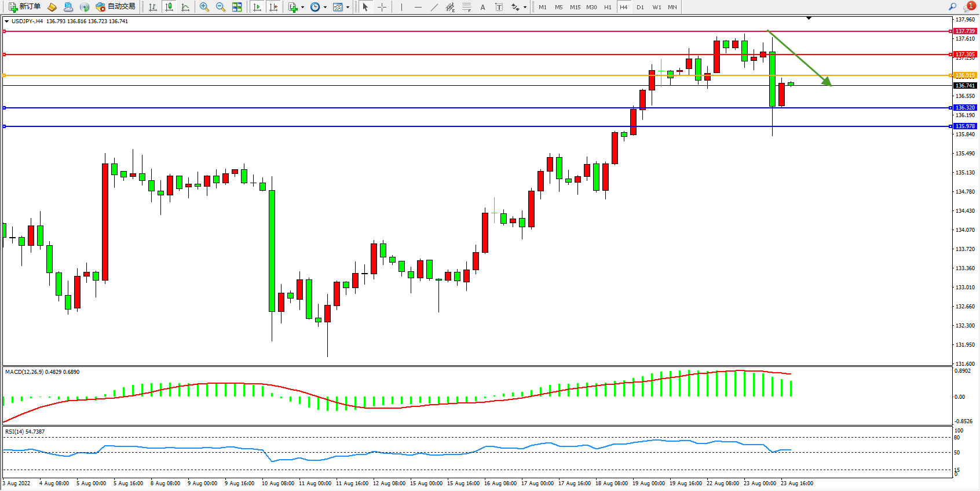This screenshot has width=980, height=491.
Task: Expand the periodicity clock dropdown arrow
Action: pos(325,8)
